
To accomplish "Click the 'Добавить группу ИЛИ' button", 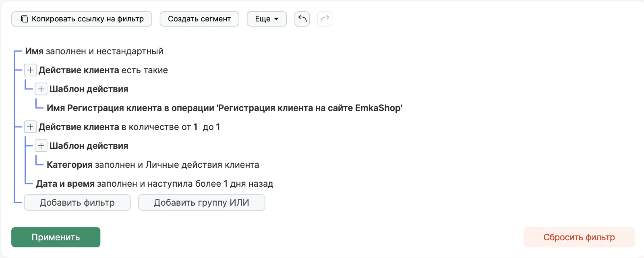I will [x=201, y=202].
